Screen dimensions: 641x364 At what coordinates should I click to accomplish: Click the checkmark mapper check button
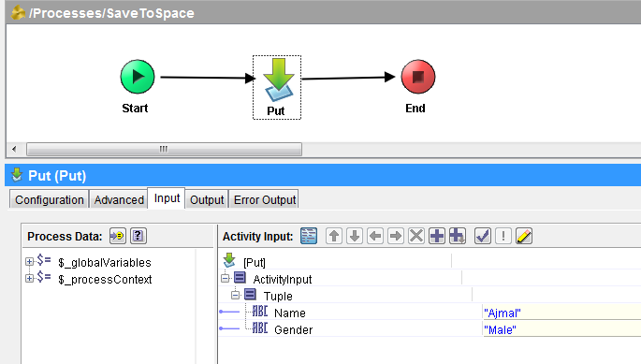point(483,236)
